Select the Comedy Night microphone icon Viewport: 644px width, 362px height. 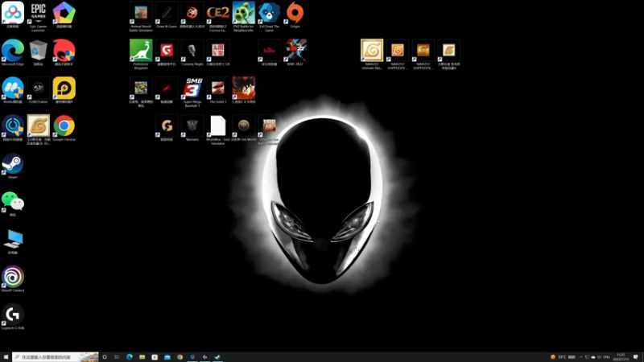click(192, 52)
